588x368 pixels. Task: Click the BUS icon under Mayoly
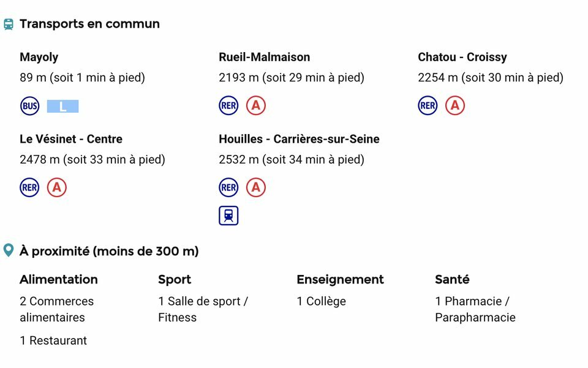click(29, 106)
